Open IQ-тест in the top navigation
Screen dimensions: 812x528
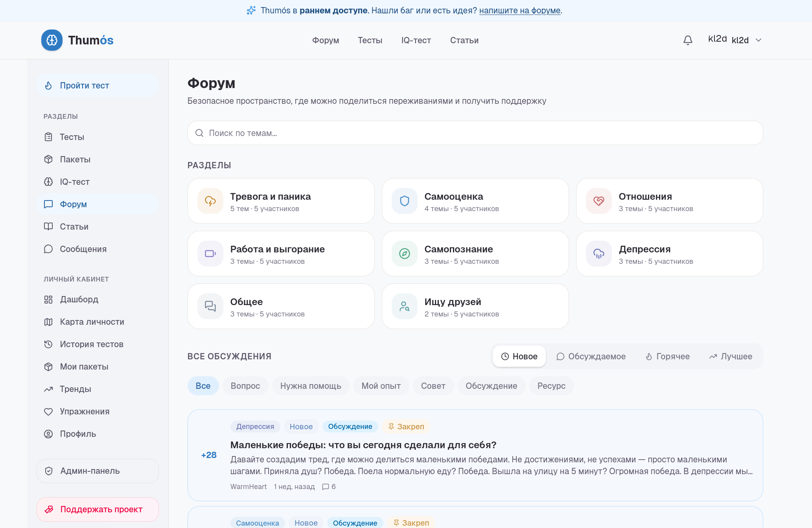tap(416, 40)
